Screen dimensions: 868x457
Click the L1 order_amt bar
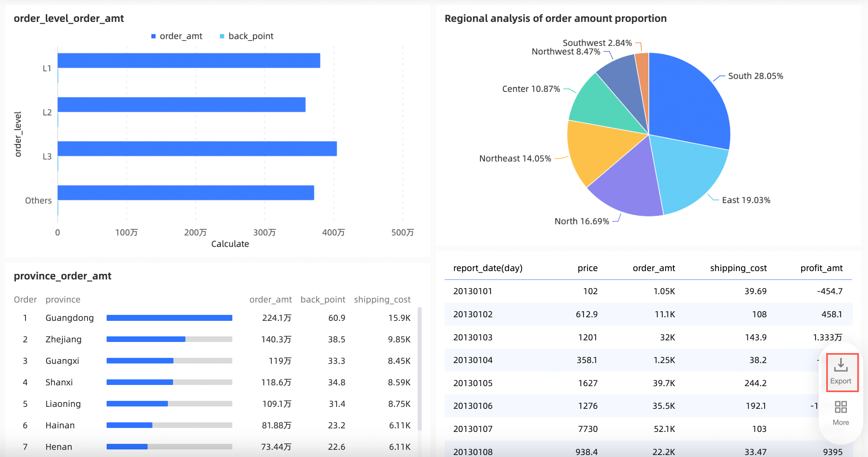tap(189, 61)
